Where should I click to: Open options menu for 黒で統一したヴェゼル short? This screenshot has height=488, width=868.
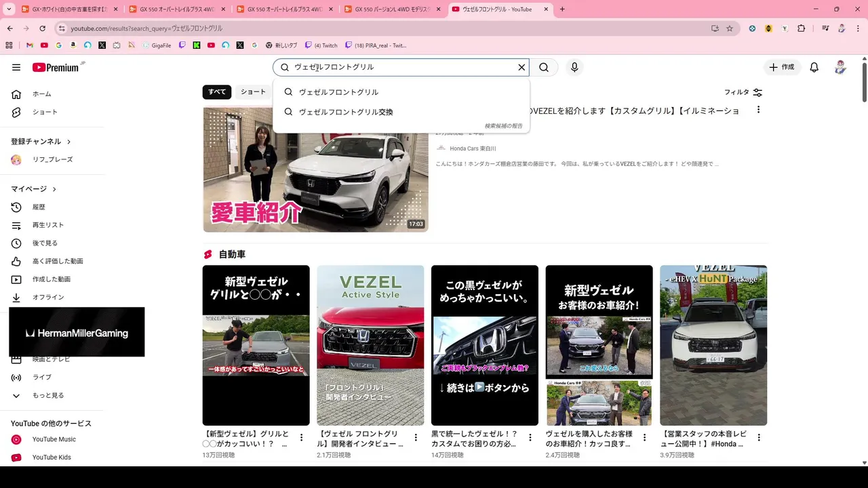click(530, 437)
